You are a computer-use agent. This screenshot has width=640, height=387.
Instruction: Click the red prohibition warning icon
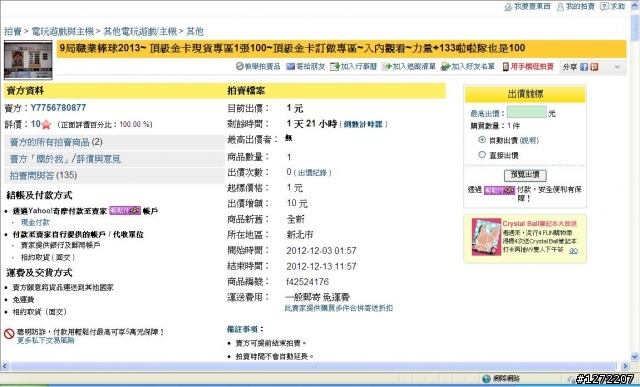click(9, 334)
